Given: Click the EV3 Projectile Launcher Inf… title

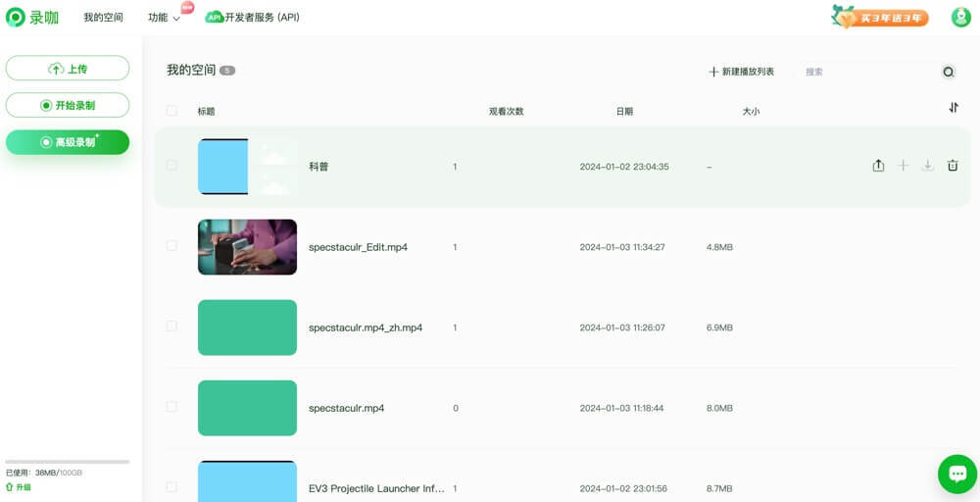Looking at the screenshot, I should tap(377, 488).
